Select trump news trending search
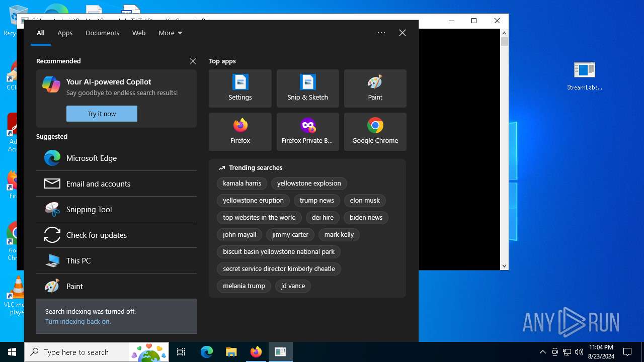This screenshot has width=644, height=362. [x=316, y=201]
